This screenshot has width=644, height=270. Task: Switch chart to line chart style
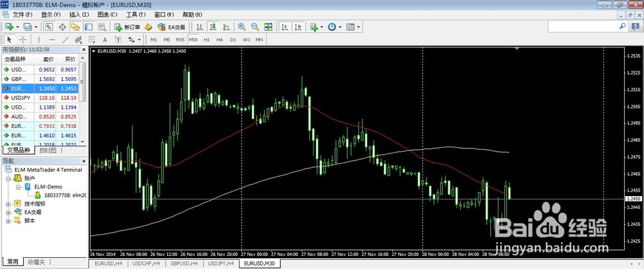click(226, 27)
